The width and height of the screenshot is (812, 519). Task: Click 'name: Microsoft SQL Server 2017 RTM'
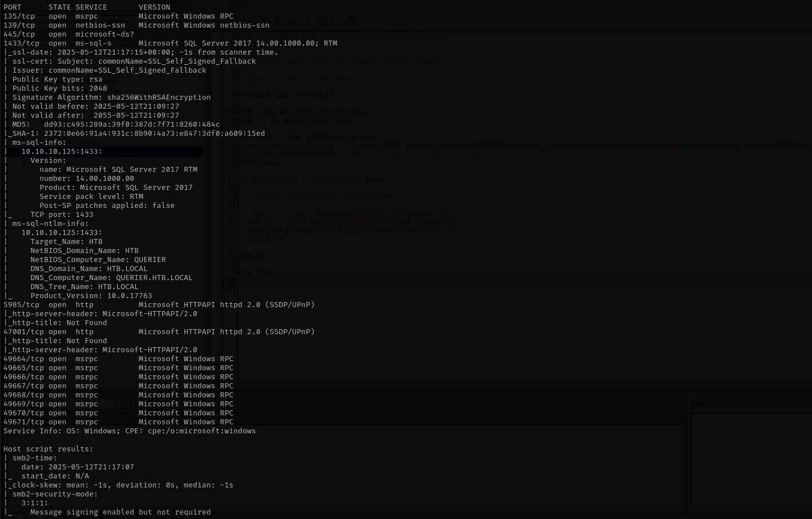coord(118,170)
